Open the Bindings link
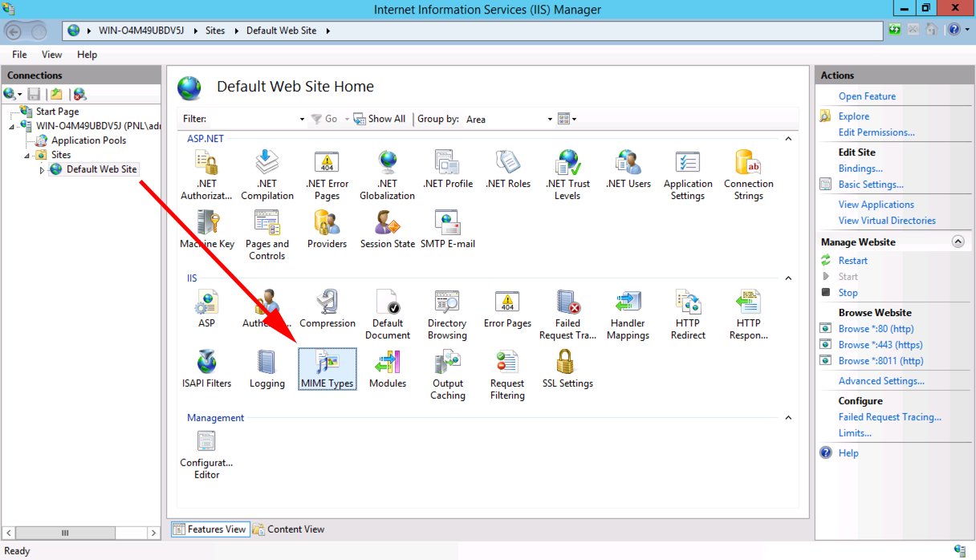 [x=860, y=168]
